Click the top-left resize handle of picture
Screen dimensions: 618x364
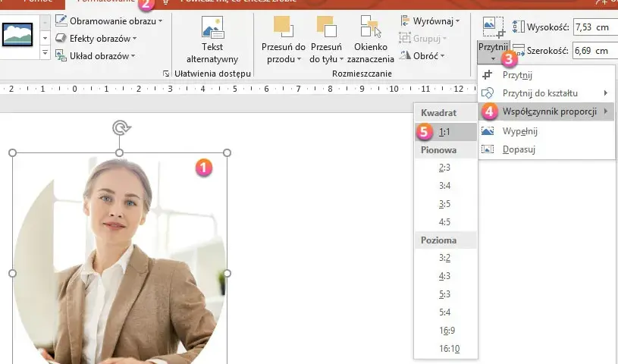(12, 152)
